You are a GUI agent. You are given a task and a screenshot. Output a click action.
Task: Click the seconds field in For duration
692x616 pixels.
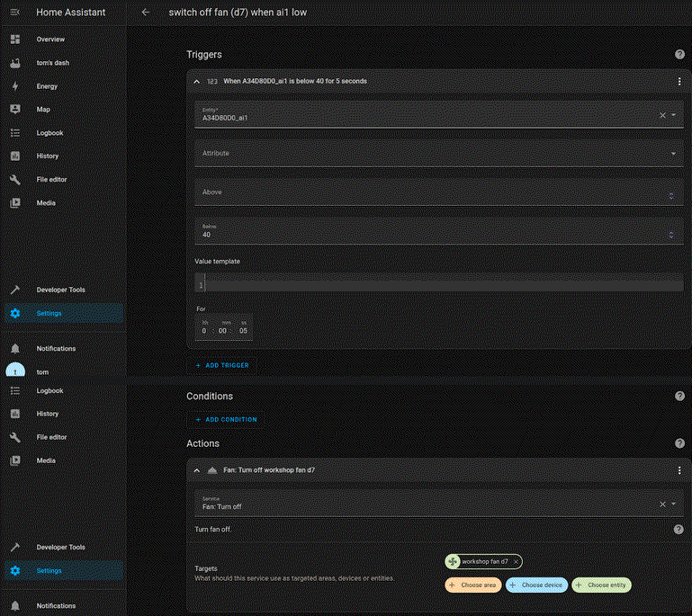(x=240, y=331)
